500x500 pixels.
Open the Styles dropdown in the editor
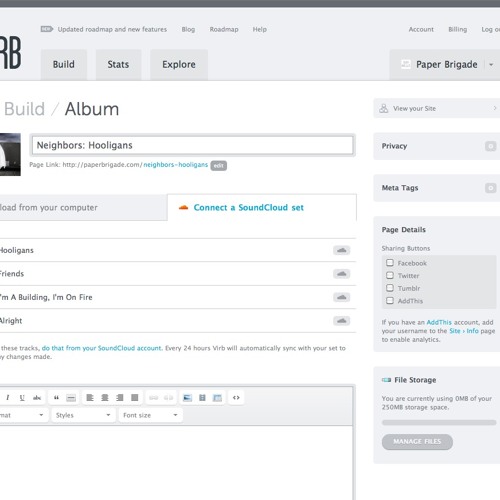[83, 415]
